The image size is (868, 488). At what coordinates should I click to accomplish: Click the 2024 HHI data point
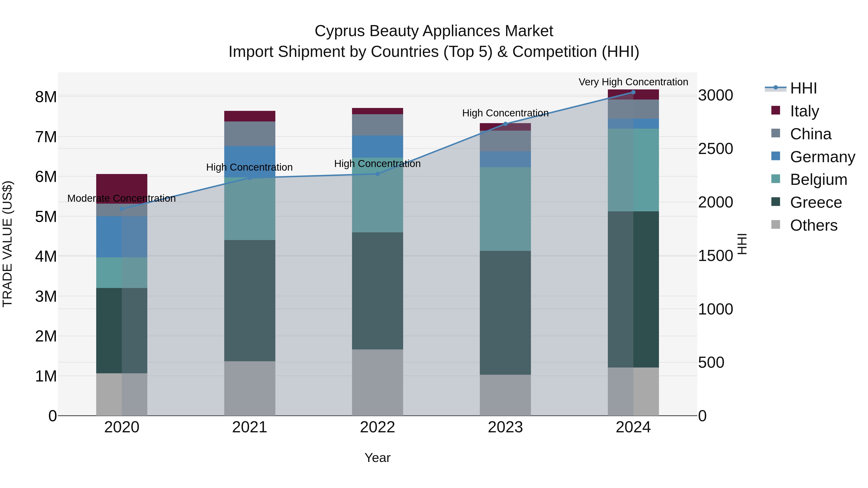point(633,92)
